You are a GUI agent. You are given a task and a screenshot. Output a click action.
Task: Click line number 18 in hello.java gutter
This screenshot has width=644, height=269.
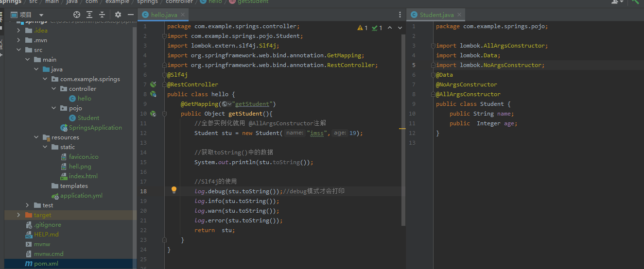(143, 191)
